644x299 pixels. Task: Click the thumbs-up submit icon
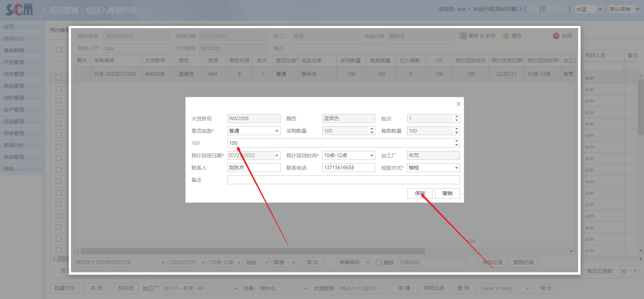point(506,36)
